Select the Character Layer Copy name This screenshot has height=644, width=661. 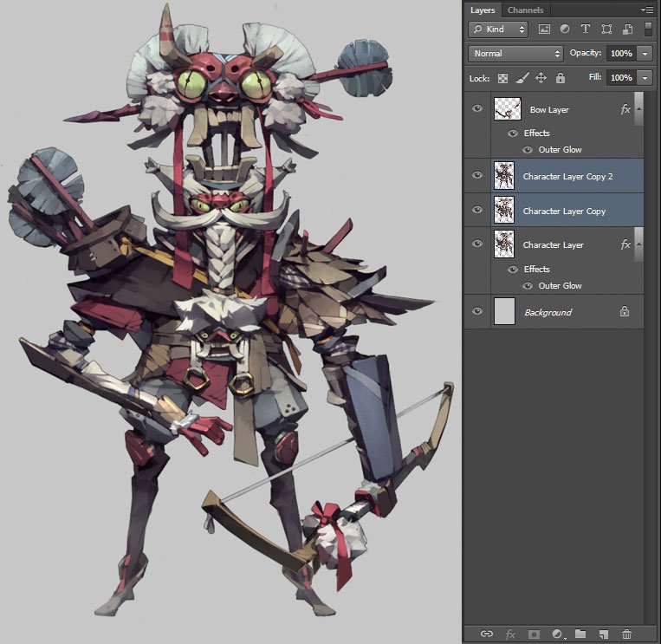(x=564, y=211)
